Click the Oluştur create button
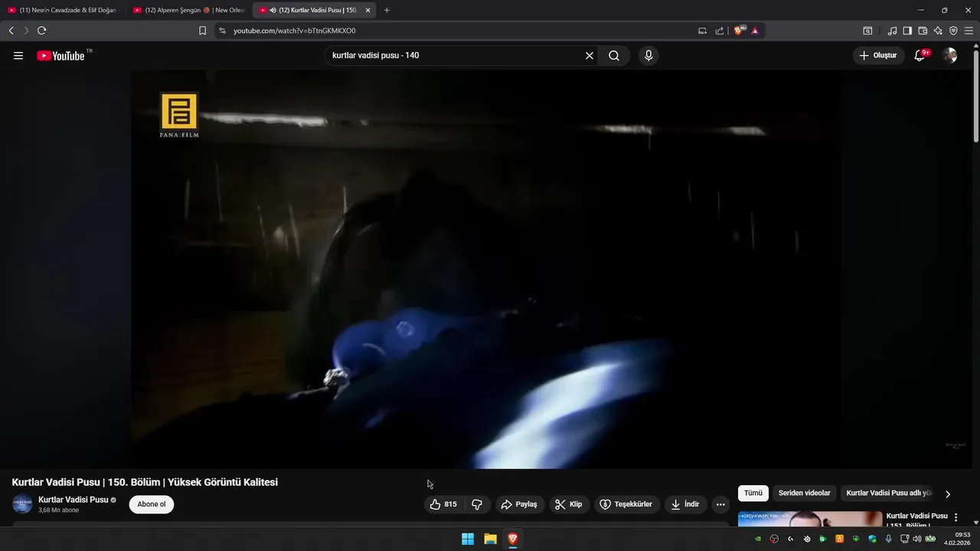Image resolution: width=980 pixels, height=551 pixels. tap(879, 56)
